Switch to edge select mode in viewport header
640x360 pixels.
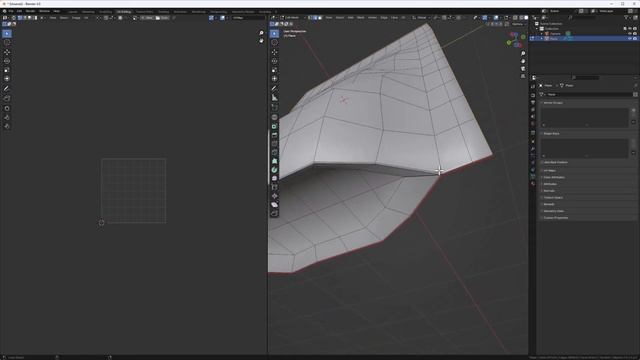[315, 18]
